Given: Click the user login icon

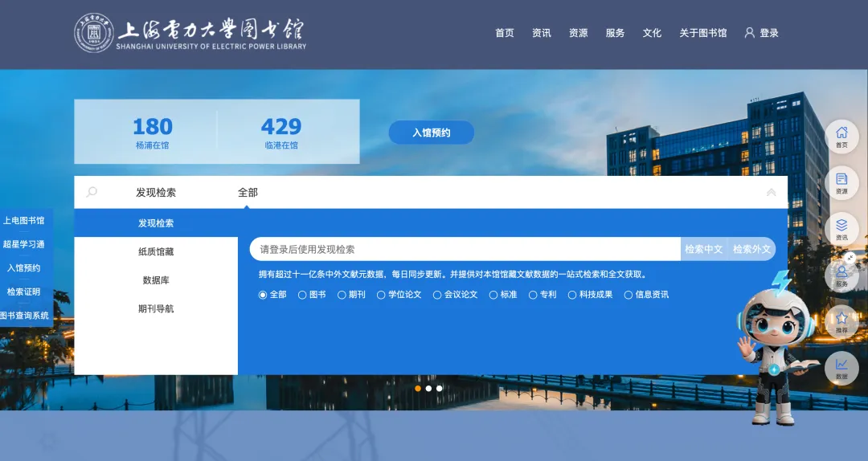Looking at the screenshot, I should pos(750,33).
